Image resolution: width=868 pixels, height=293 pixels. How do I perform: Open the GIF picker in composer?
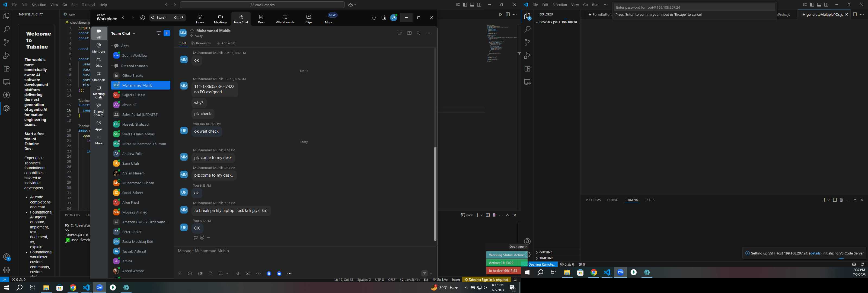pyautogui.click(x=200, y=274)
